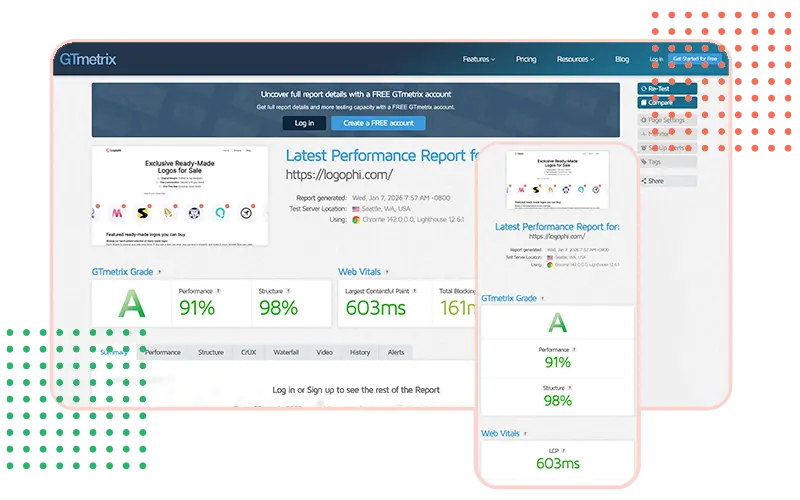Image resolution: width=800 pixels, height=500 pixels.
Task: Click the Create a FREE account button
Action: 379,123
